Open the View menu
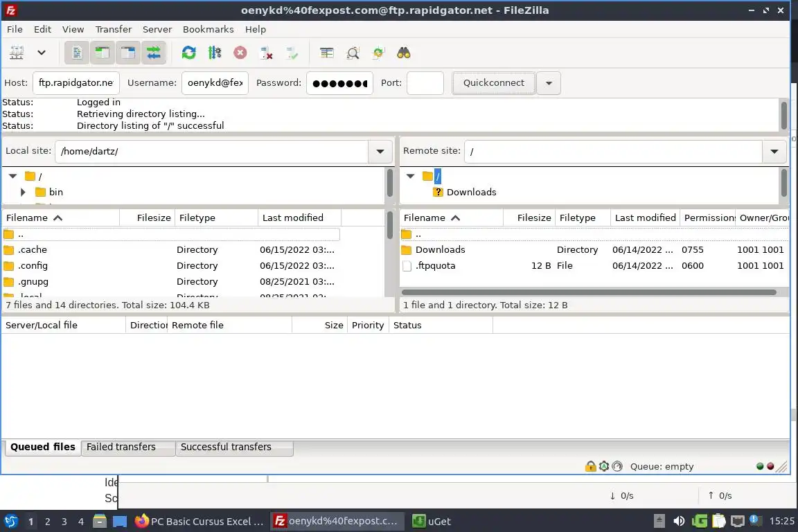The width and height of the screenshot is (798, 532). (x=73, y=29)
